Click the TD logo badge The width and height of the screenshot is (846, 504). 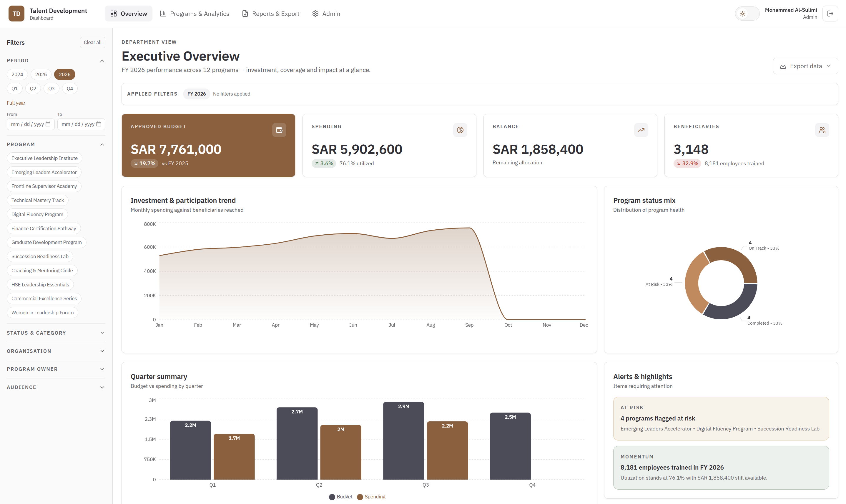click(16, 14)
